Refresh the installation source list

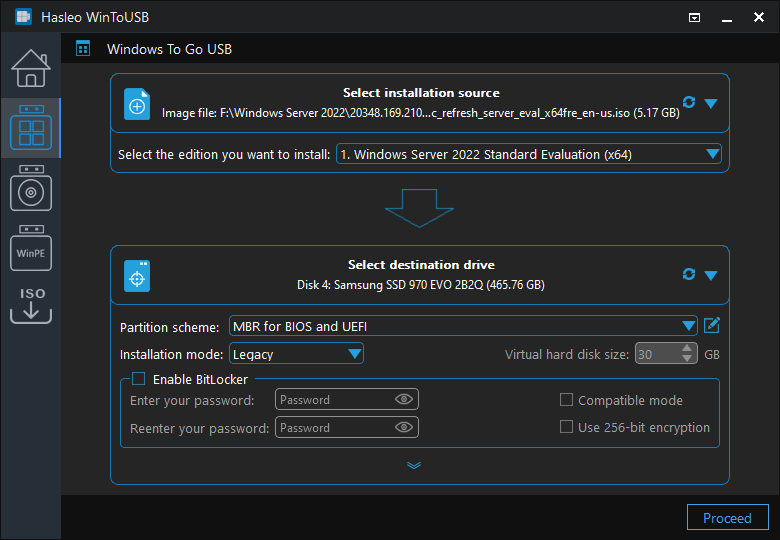(x=689, y=102)
